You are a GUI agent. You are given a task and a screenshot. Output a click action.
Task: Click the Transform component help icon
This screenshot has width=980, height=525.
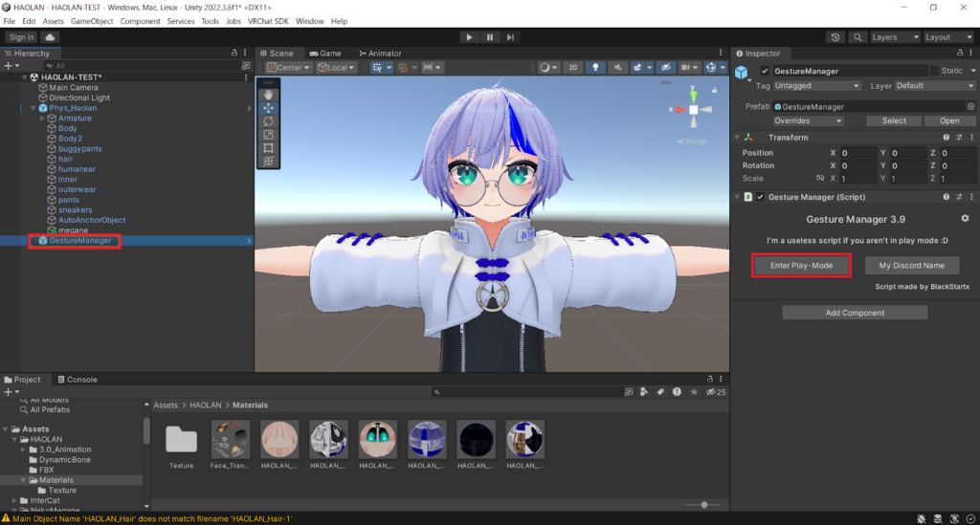(946, 138)
